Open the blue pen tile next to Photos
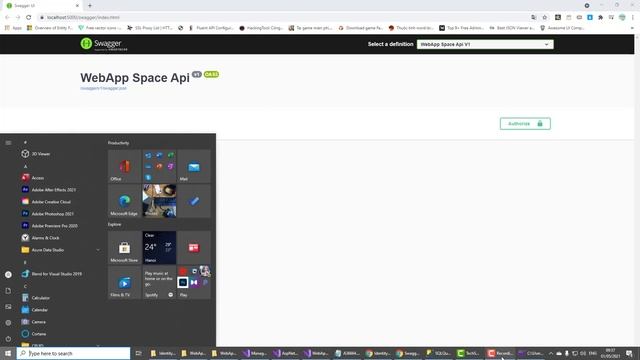 pyautogui.click(x=194, y=201)
